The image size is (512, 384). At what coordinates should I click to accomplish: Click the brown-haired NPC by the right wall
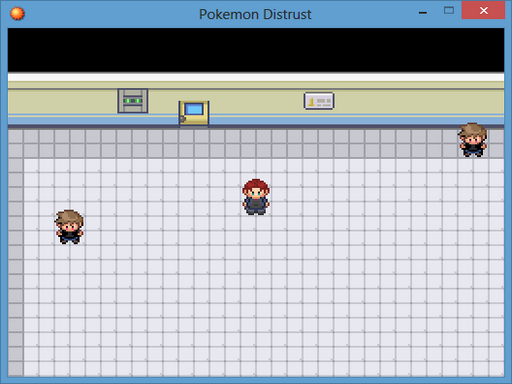[x=473, y=140]
